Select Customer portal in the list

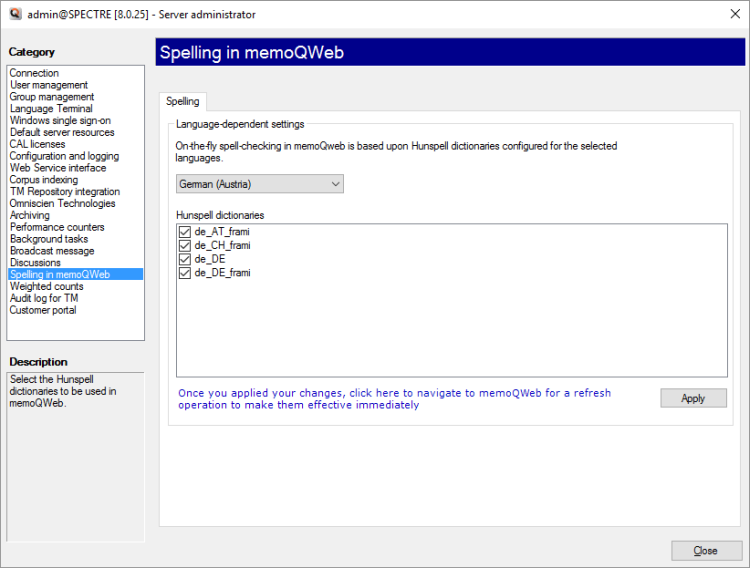click(43, 310)
